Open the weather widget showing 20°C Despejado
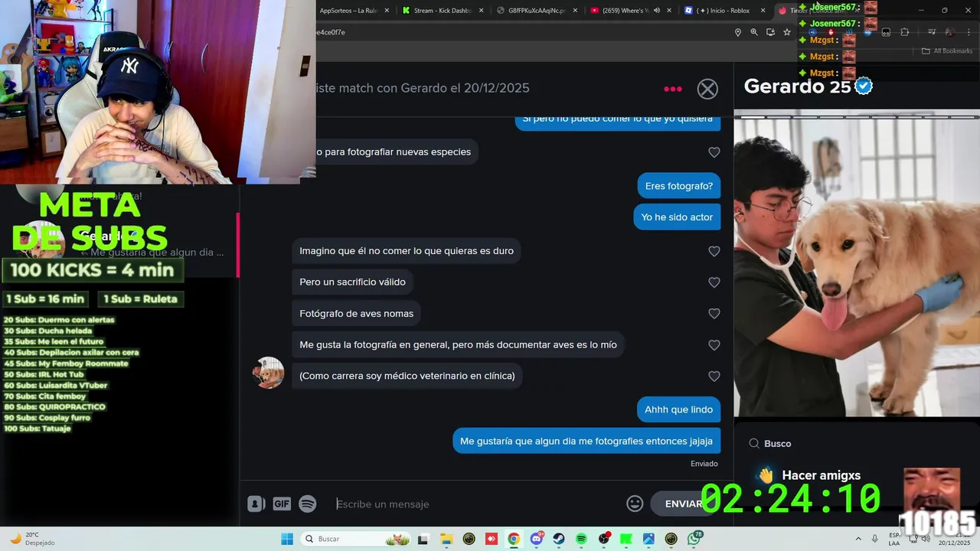 pos(32,539)
